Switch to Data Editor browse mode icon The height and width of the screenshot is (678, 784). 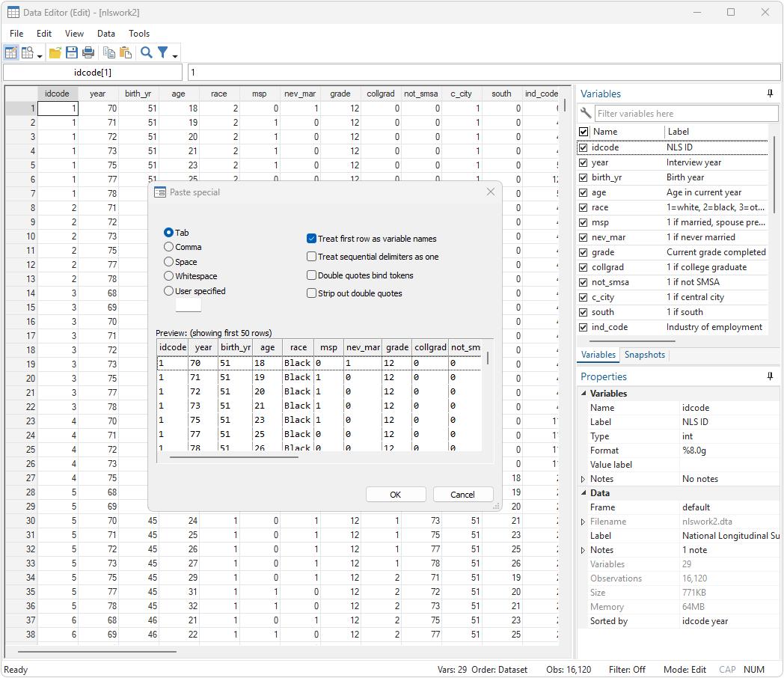(28, 52)
